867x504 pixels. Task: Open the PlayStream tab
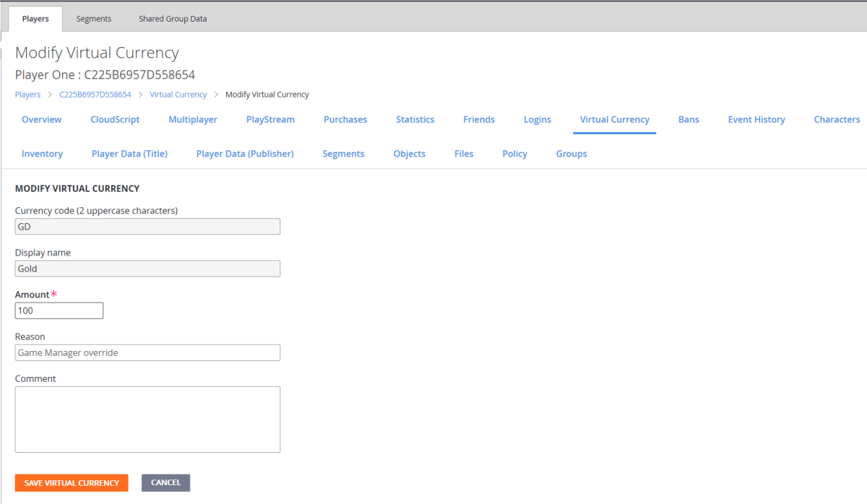click(x=270, y=120)
